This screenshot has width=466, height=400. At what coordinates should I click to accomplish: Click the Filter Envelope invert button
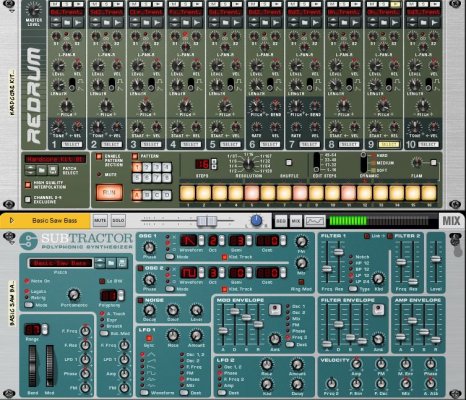pyautogui.click(x=378, y=309)
